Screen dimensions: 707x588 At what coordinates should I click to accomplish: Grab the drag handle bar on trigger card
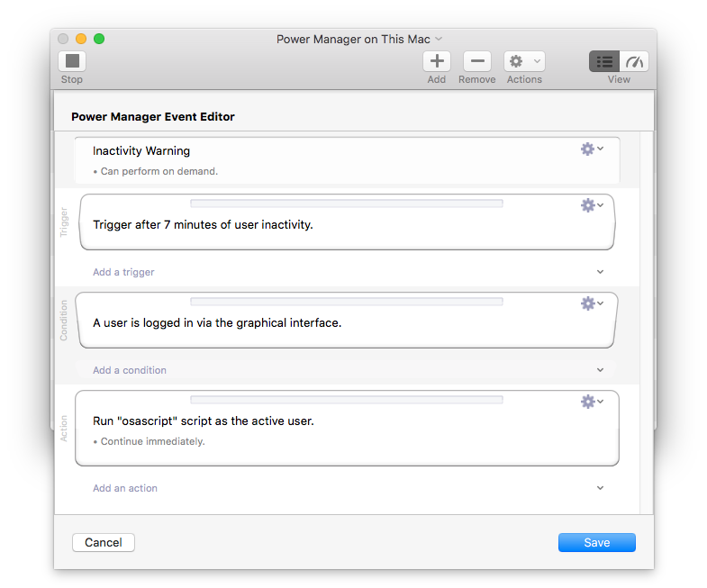point(346,204)
